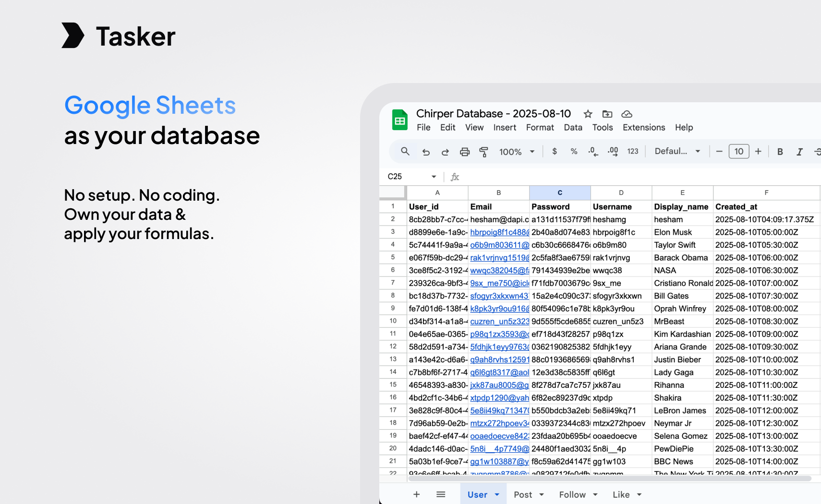The width and height of the screenshot is (821, 504).
Task: Open the Like sheet tab dropdown arrow
Action: pyautogui.click(x=639, y=494)
